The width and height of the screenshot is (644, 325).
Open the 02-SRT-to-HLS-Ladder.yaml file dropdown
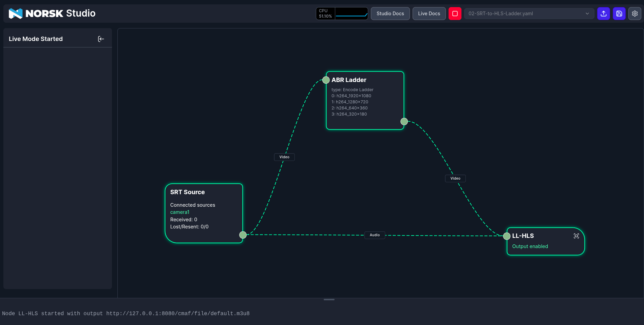click(x=529, y=14)
